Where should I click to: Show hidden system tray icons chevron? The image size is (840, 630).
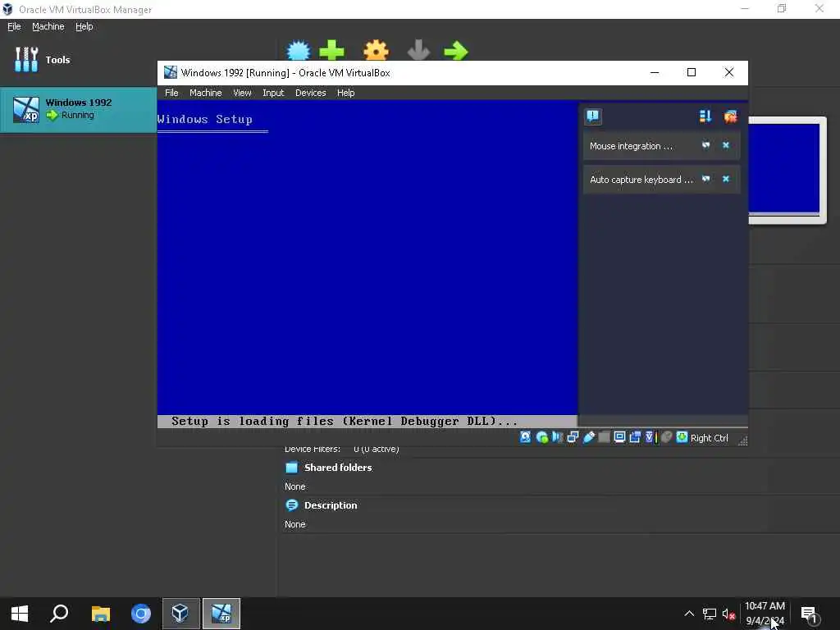(689, 614)
